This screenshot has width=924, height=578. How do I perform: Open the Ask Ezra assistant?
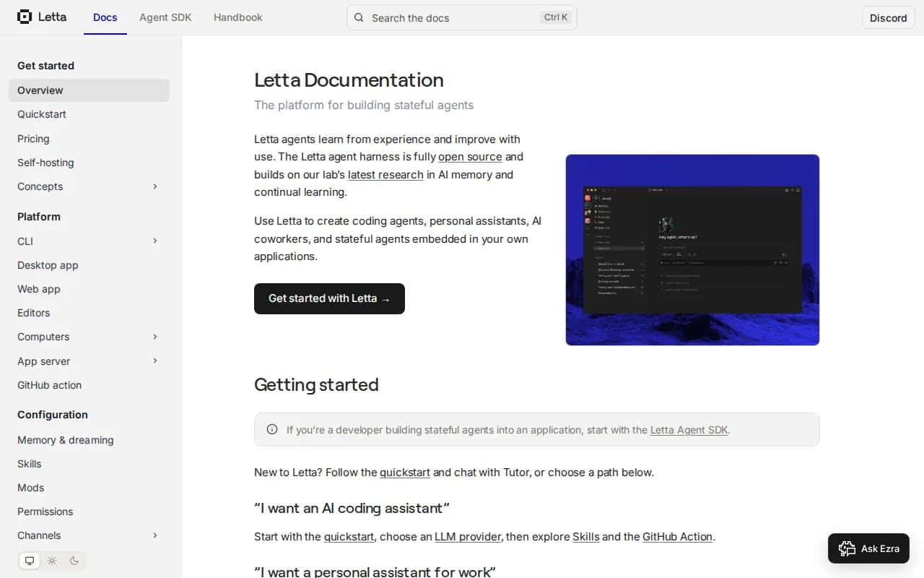click(x=868, y=548)
